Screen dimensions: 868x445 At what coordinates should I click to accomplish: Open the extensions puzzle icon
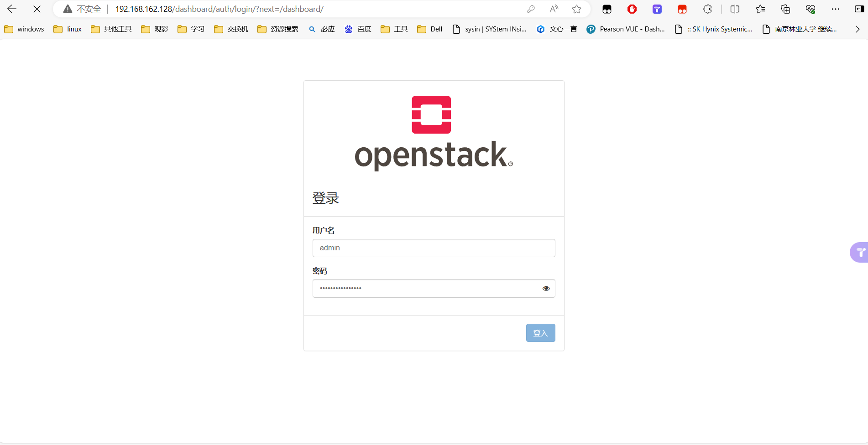pyautogui.click(x=707, y=9)
